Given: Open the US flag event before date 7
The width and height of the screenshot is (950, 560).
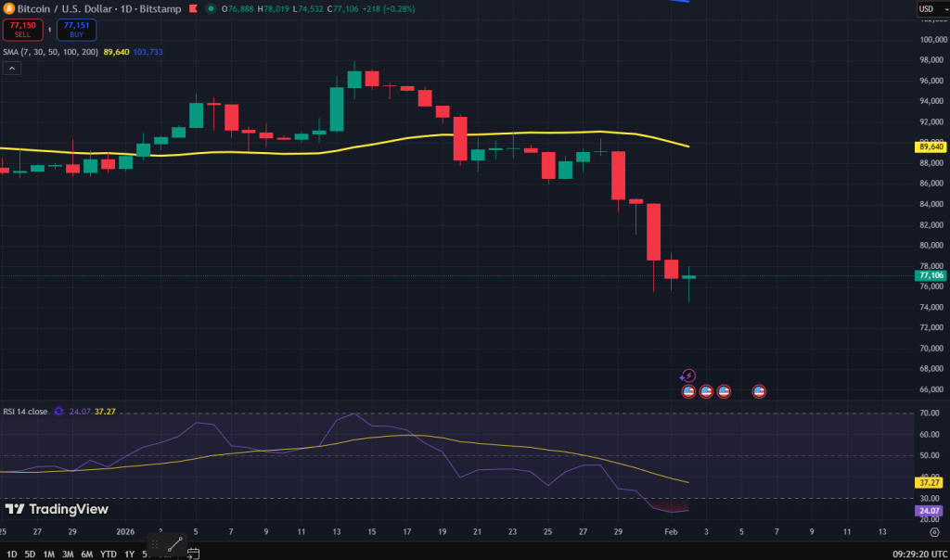Looking at the screenshot, I should point(759,391).
